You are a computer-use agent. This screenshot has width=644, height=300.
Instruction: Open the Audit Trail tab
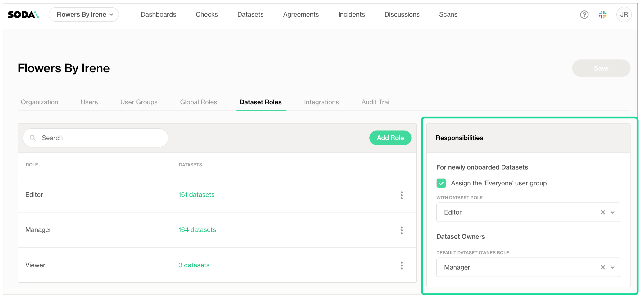pos(376,102)
